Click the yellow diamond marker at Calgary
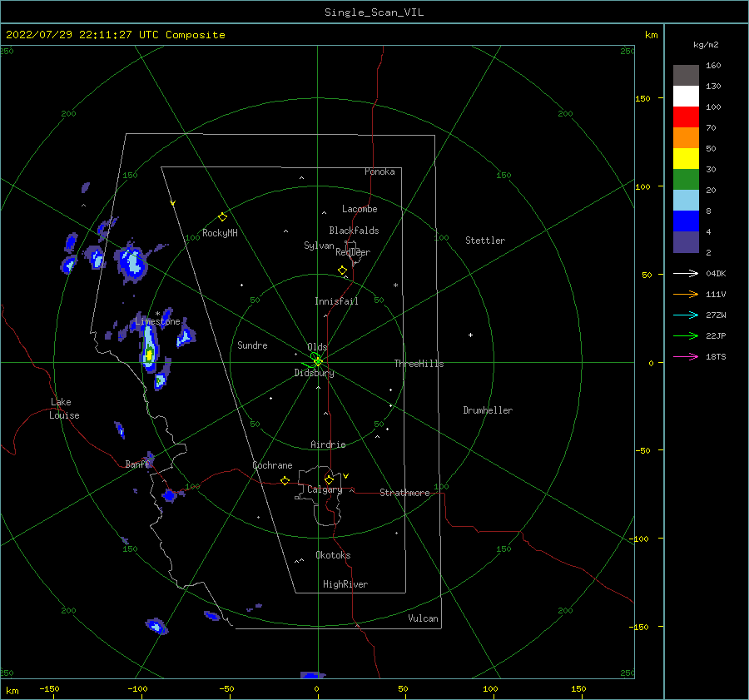Viewport: 749px width, 700px height. [329, 479]
